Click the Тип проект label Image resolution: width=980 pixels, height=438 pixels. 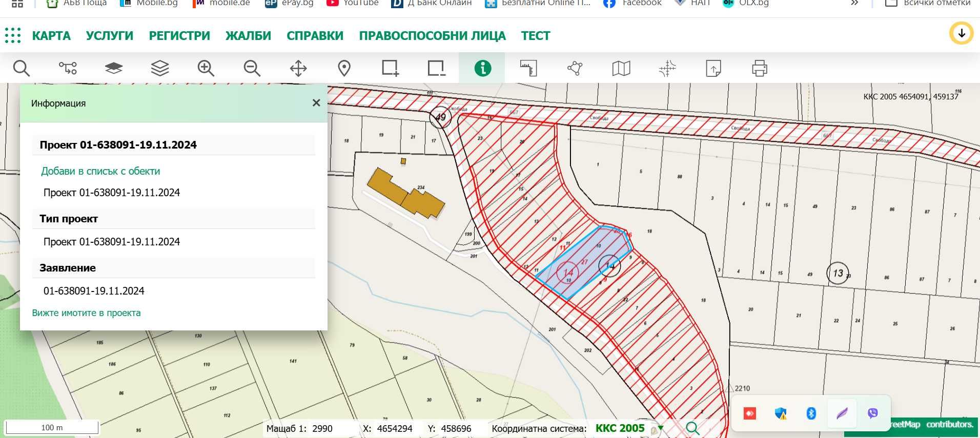coord(69,219)
